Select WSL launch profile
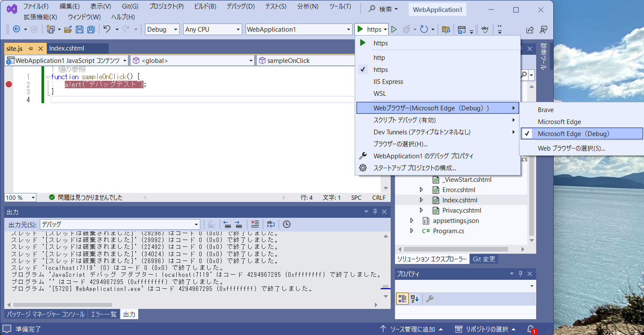 (437, 94)
